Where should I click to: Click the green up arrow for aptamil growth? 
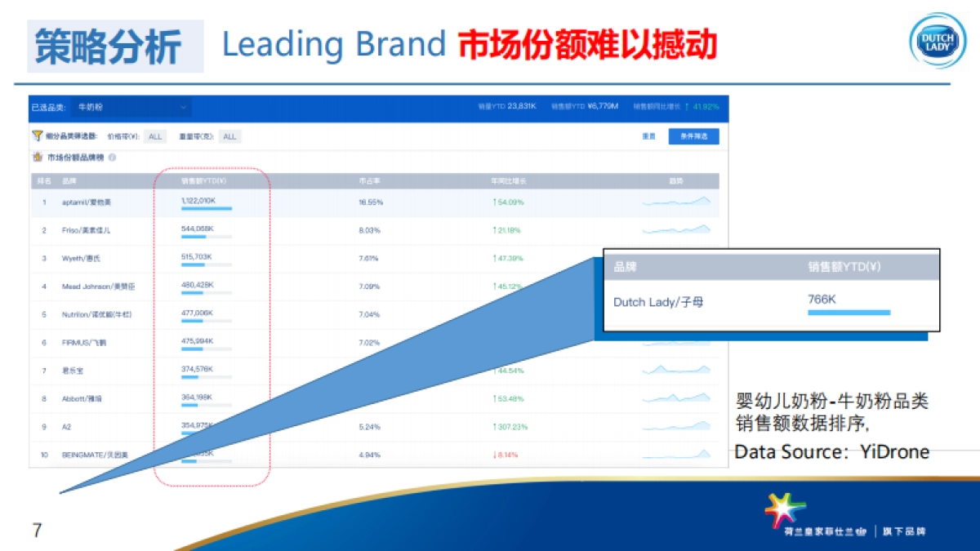495,202
